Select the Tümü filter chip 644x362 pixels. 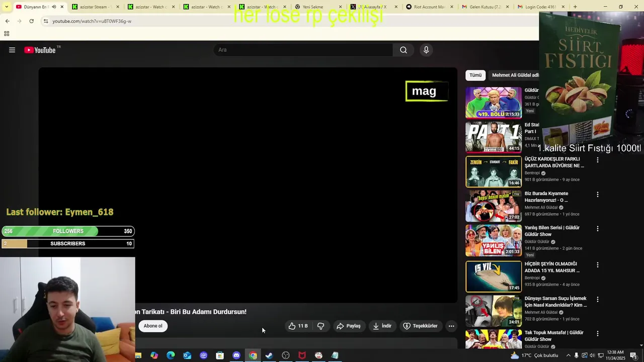[x=475, y=75]
